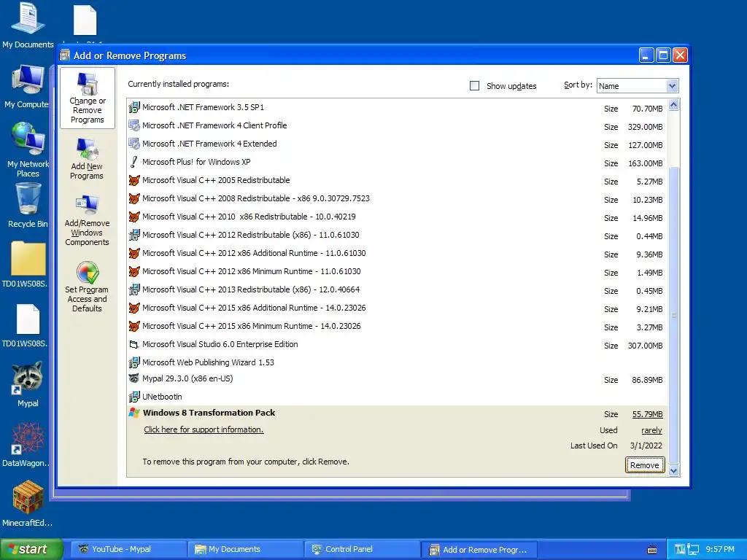The image size is (747, 560).
Task: Click the Visual C++ 2005 Redistributable icon
Action: click(134, 181)
